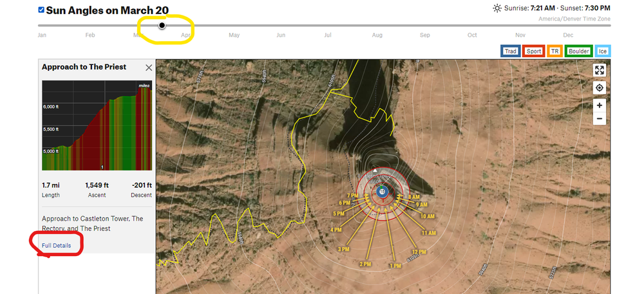Click the sun icon beside Sunrise
The width and height of the screenshot is (644, 294).
coord(497,8)
